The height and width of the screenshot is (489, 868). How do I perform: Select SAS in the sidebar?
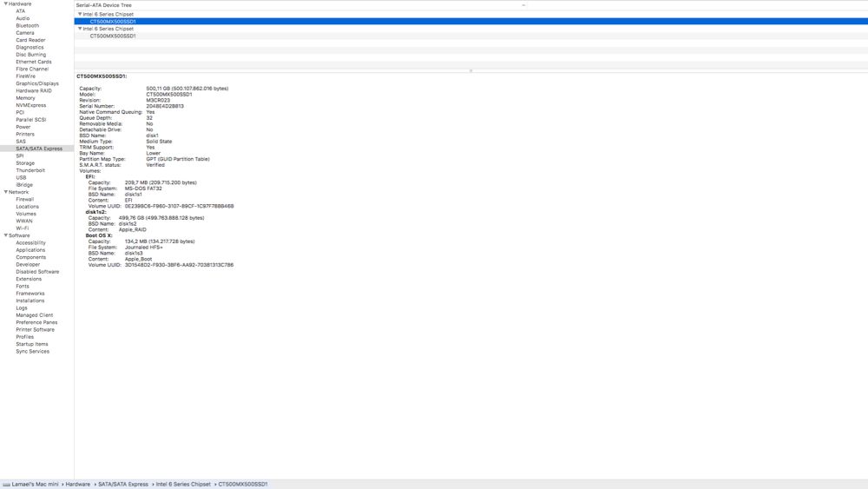tap(21, 141)
